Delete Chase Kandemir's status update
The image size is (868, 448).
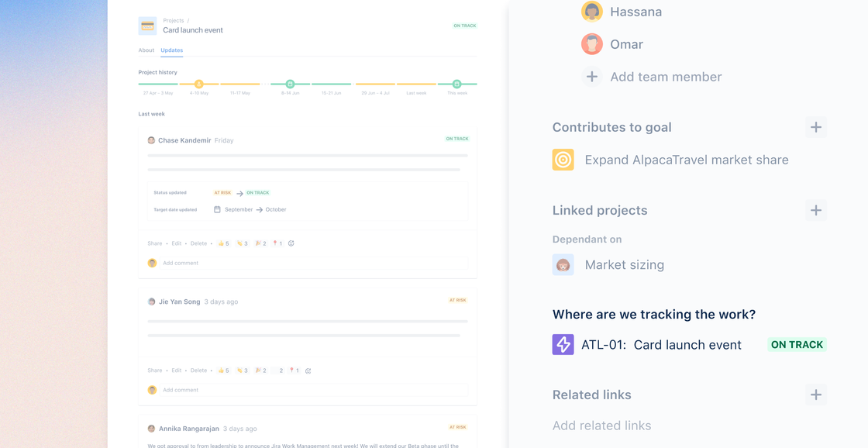click(x=198, y=243)
